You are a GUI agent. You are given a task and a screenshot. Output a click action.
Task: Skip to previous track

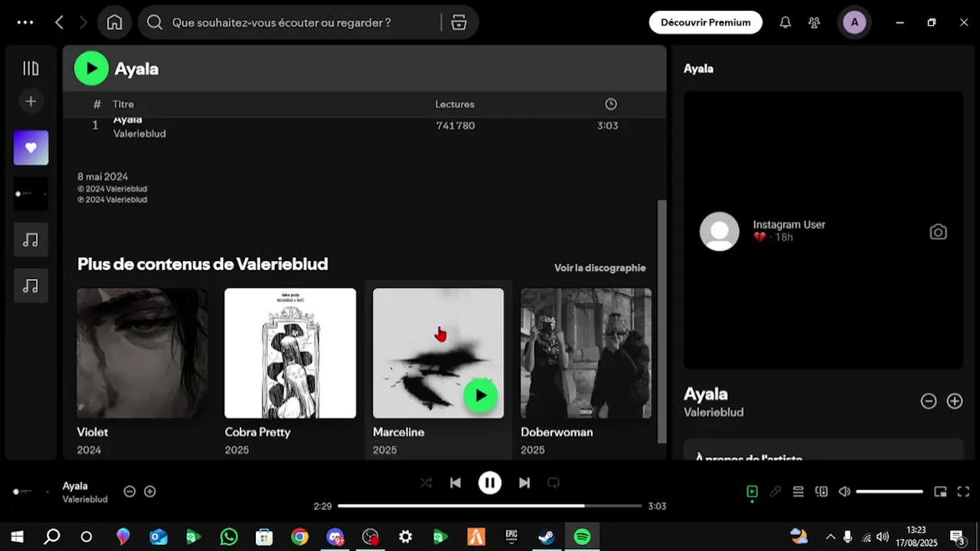[x=456, y=483]
